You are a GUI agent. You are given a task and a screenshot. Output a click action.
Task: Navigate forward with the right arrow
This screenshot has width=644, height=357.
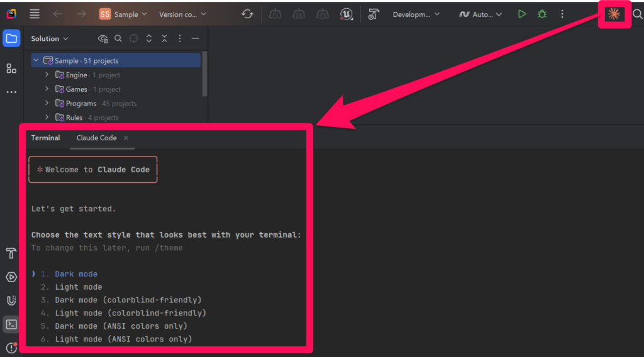tap(81, 14)
